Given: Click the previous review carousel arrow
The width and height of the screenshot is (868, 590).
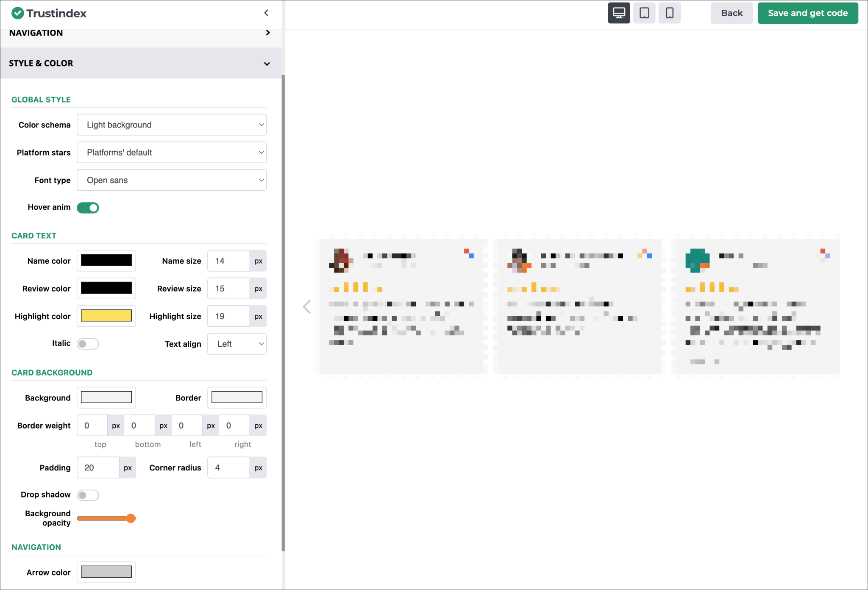Looking at the screenshot, I should [x=307, y=306].
